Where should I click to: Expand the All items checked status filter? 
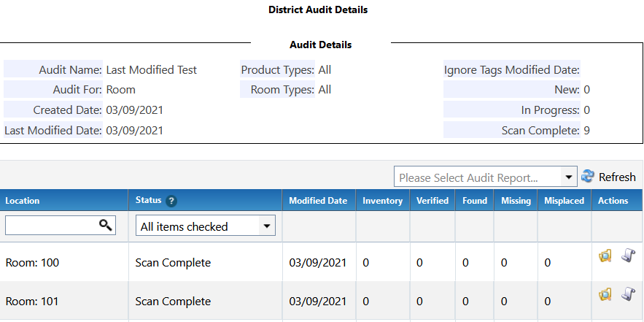pos(206,226)
